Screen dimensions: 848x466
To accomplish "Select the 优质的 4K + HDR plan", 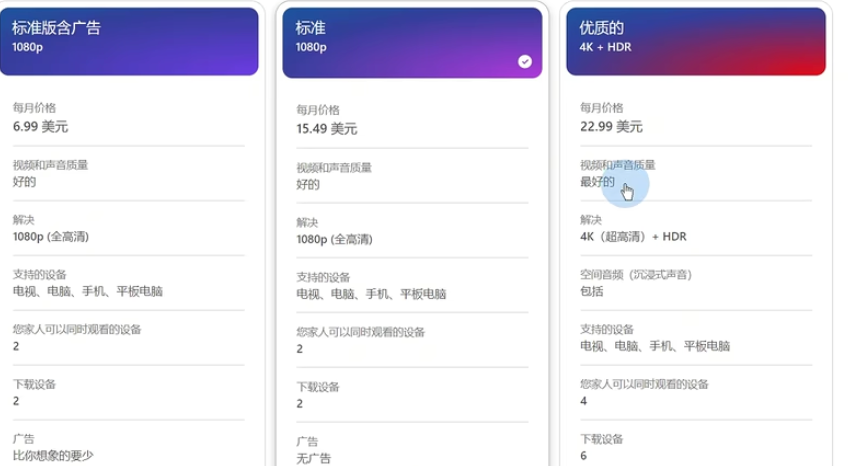I will click(695, 42).
